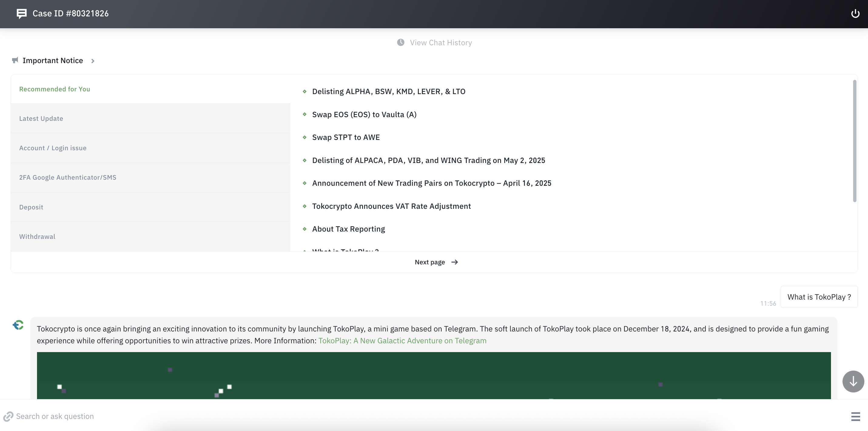Open Delisting of ALPACA, PDA, VIB, WING article
Image resolution: width=868 pixels, height=431 pixels.
point(428,160)
